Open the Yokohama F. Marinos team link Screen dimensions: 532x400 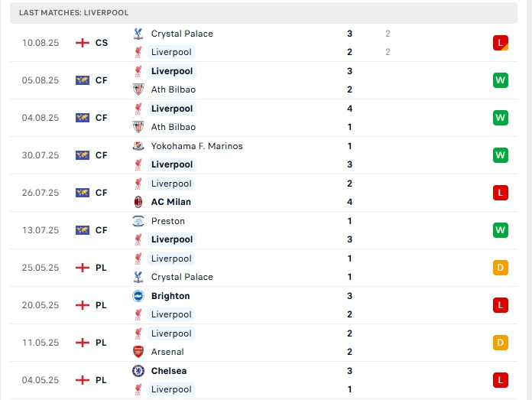click(x=196, y=146)
